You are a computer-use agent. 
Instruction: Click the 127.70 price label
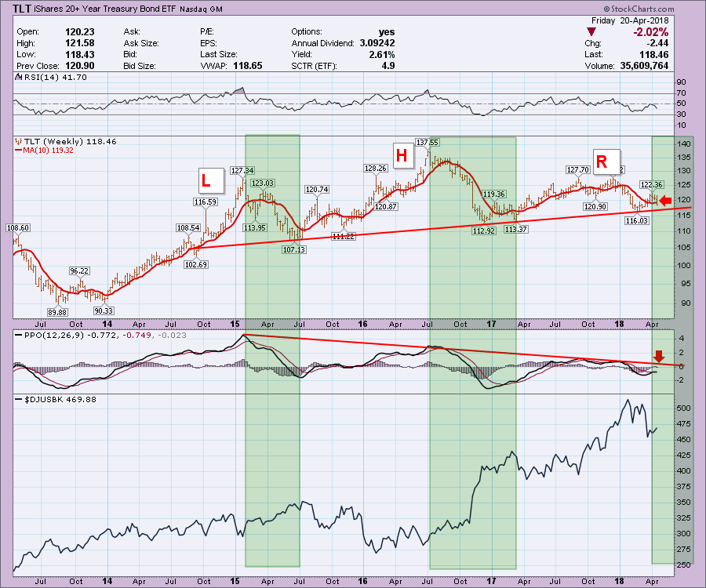tap(578, 169)
